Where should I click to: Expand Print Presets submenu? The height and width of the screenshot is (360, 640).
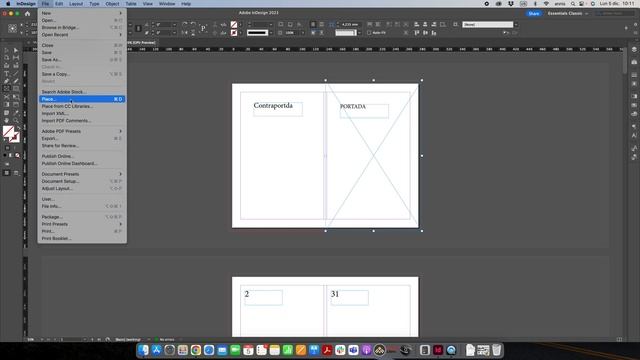[x=120, y=224]
